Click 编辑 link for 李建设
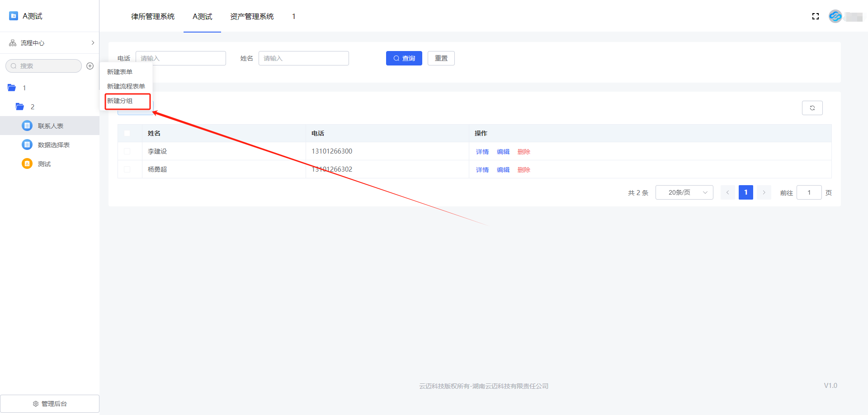The image size is (868, 415). [503, 152]
